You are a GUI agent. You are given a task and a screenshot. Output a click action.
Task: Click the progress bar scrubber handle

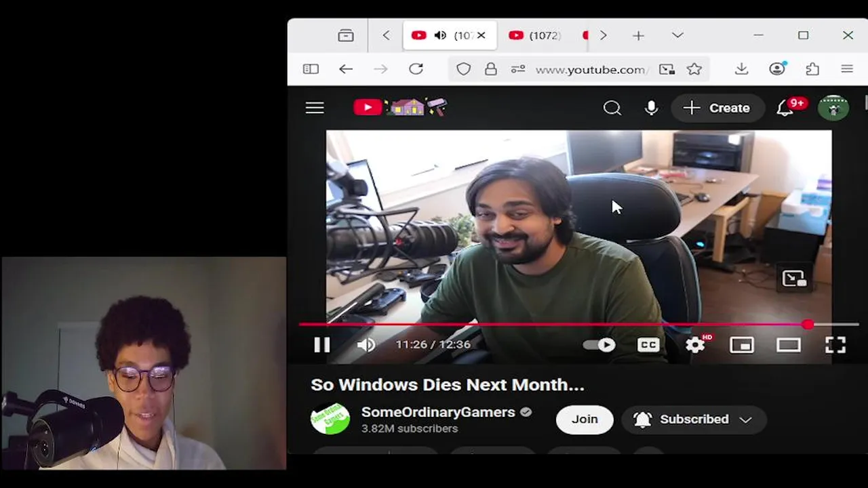808,325
